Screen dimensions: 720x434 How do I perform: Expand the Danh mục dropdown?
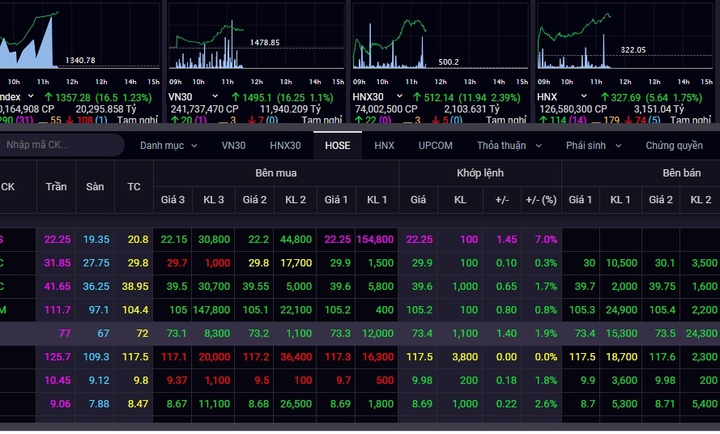167,145
